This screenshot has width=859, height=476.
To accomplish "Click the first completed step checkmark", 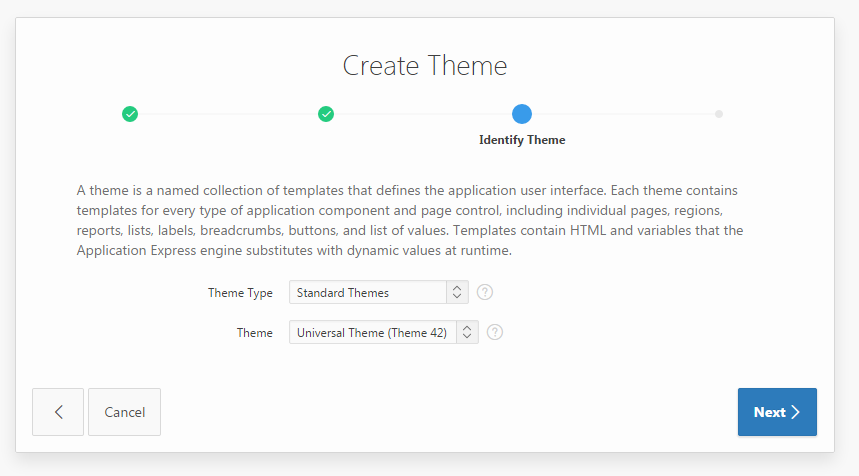I will tap(130, 114).
